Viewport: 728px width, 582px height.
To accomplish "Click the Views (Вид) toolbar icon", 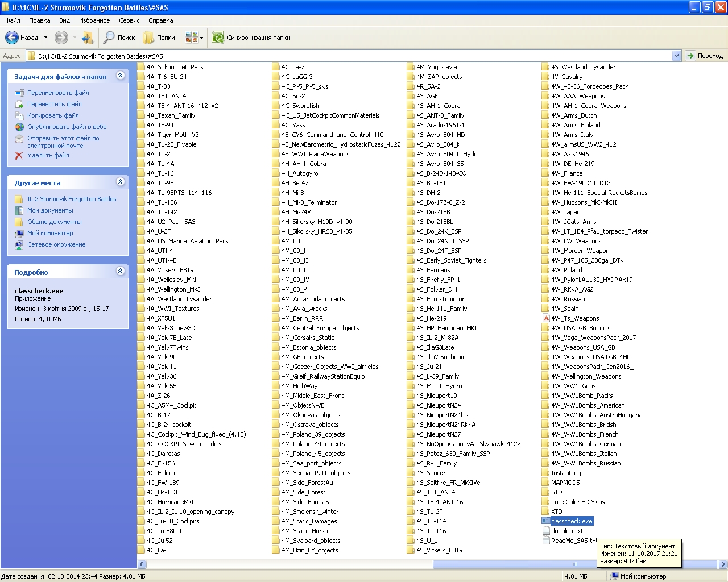I will click(192, 38).
